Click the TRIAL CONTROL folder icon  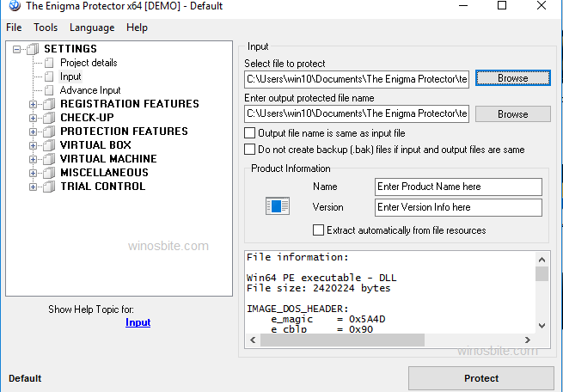(49, 187)
